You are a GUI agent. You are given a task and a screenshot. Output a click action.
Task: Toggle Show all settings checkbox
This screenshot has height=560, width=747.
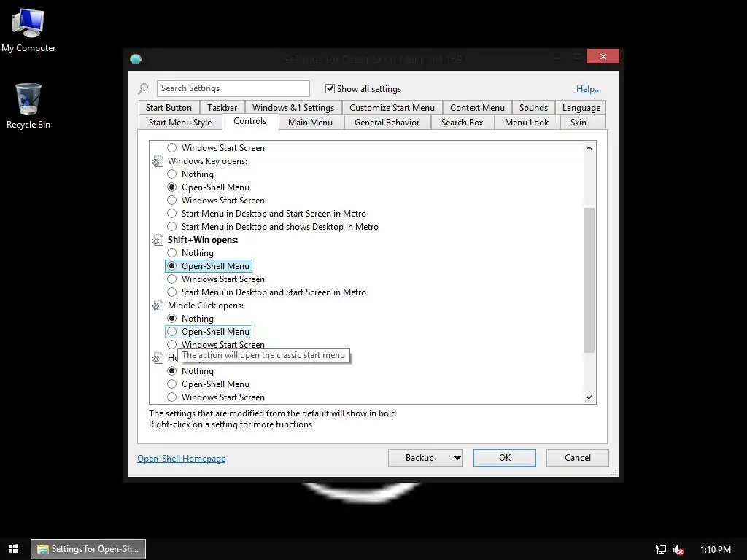(x=330, y=88)
